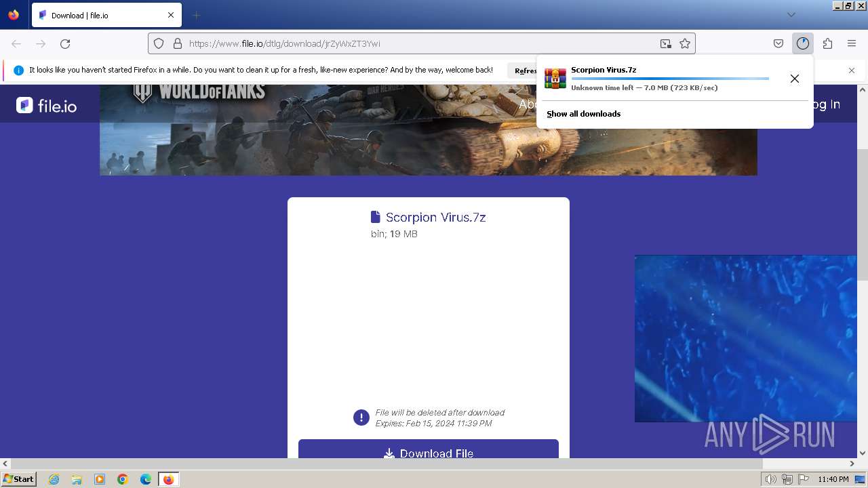Open Action Center flag icon
The height and width of the screenshot is (488, 868).
pos(804,479)
